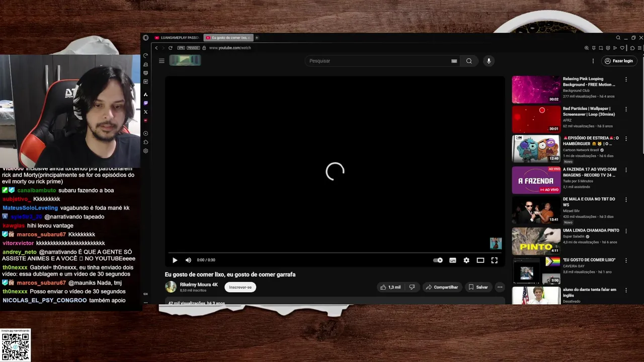Search tabs with top-right magnifier
Viewport: 644px width, 362px height.
pyautogui.click(x=618, y=38)
